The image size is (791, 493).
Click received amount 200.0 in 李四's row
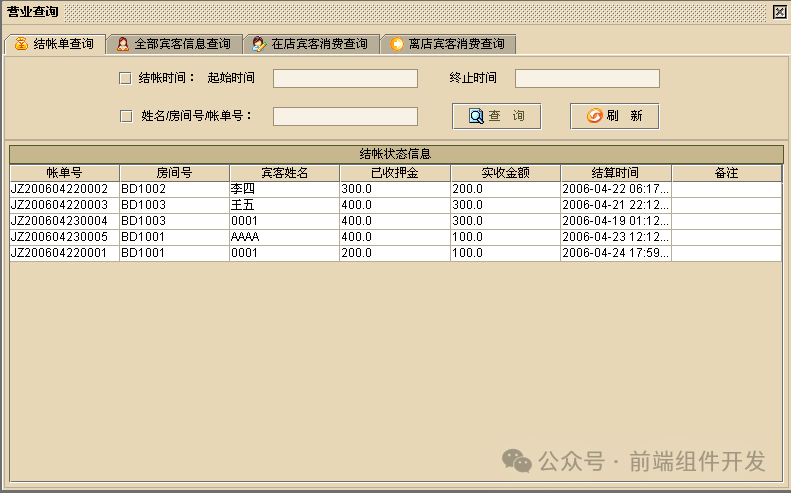(x=505, y=189)
